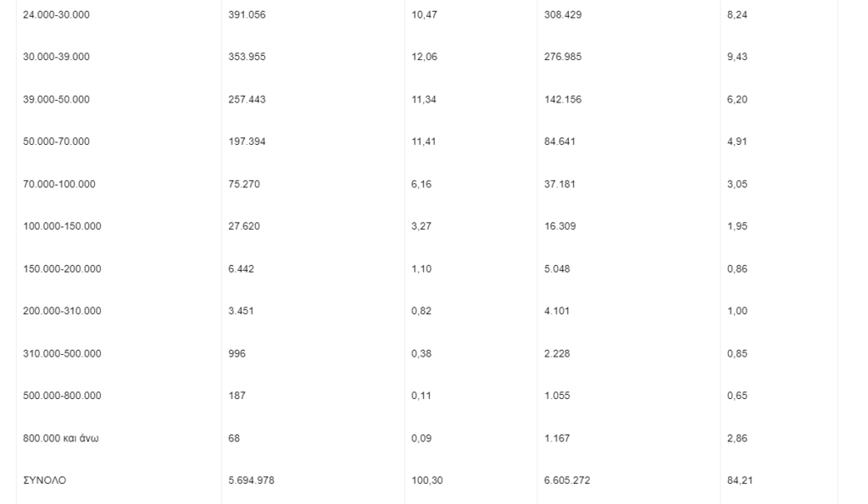Image resolution: width=868 pixels, height=504 pixels.
Task: Click the 6.605.272 total cell
Action: tap(567, 480)
